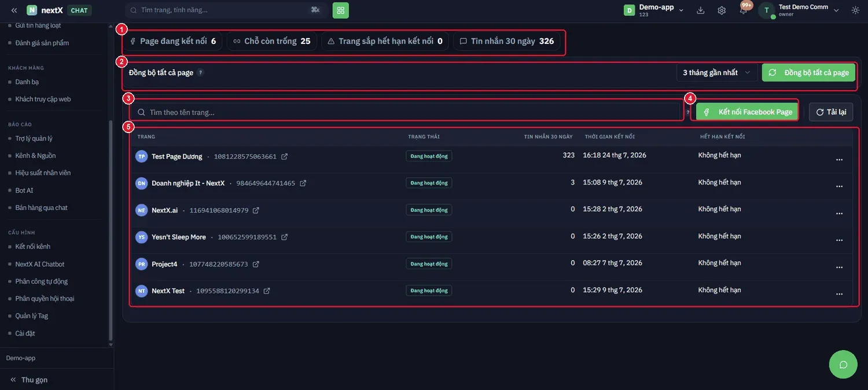Click the Page đang kết nối stat chip
This screenshot has height=390, width=868.
tap(172, 41)
